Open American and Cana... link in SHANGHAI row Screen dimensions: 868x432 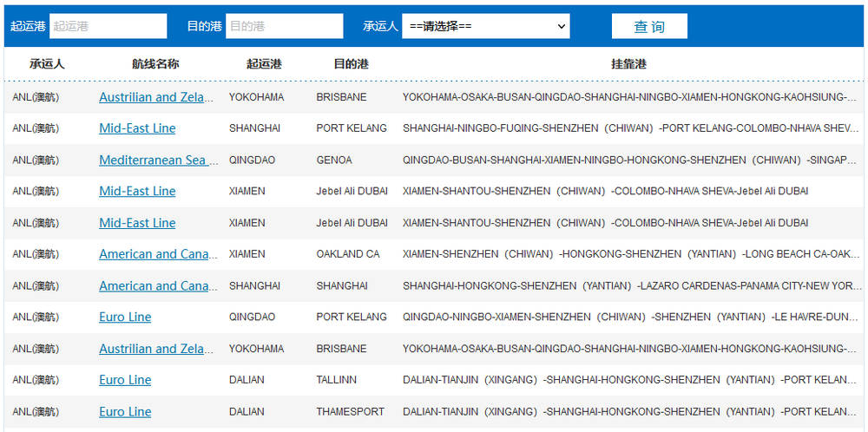point(159,286)
